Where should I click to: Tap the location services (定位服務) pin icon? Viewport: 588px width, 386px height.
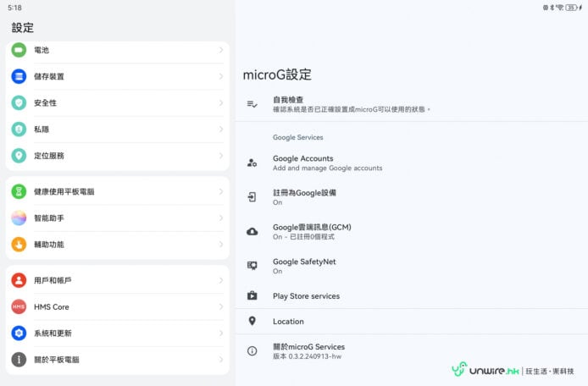point(19,156)
